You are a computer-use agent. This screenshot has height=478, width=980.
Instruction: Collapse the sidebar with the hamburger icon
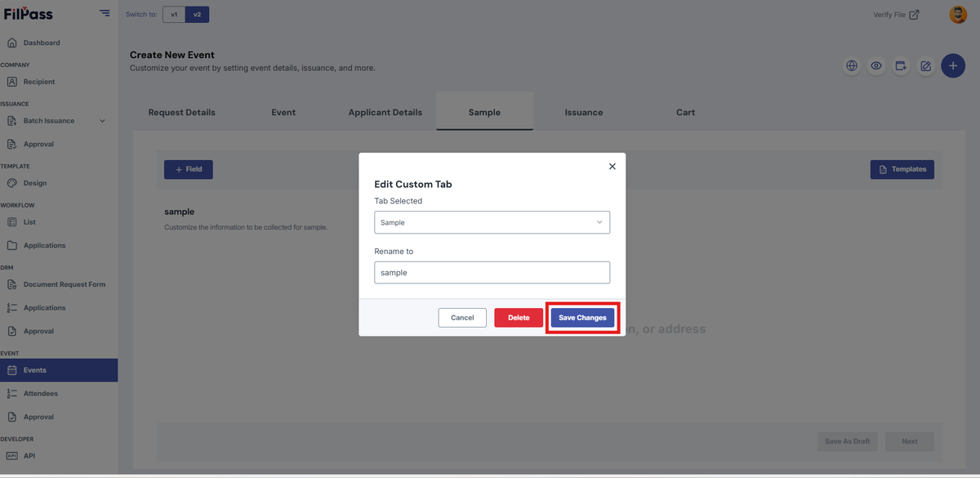[105, 12]
